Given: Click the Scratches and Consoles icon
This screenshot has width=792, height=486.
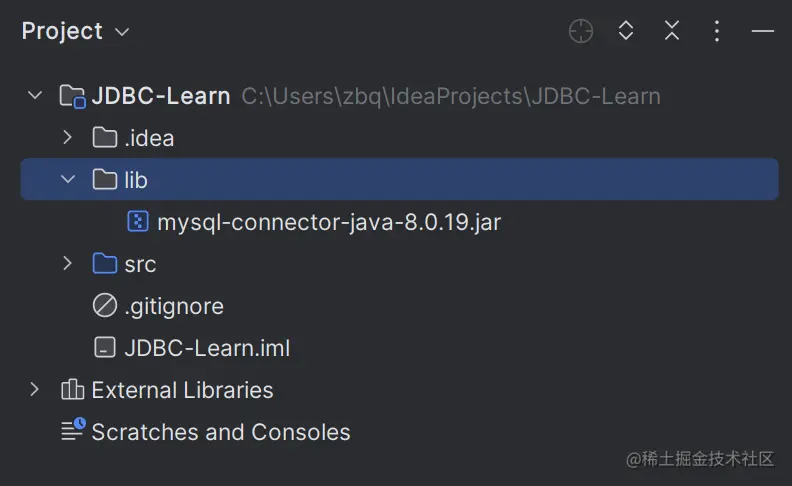Looking at the screenshot, I should 73,431.
